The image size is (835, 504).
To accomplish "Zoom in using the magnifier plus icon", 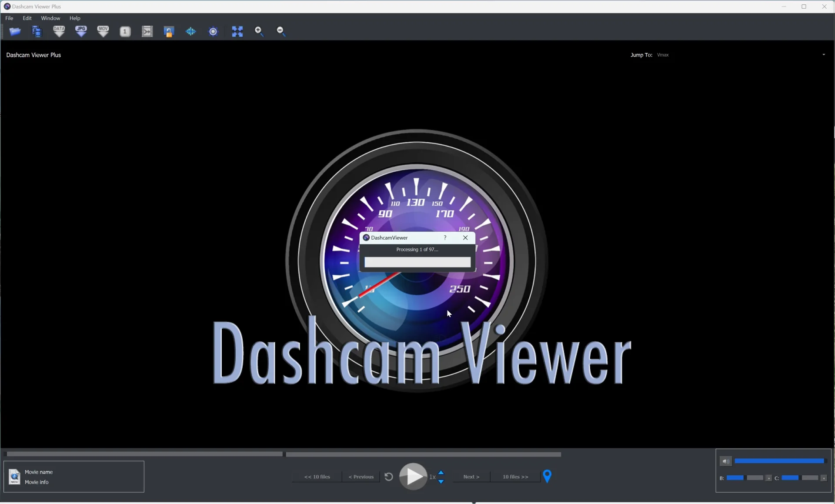I will pyautogui.click(x=259, y=31).
